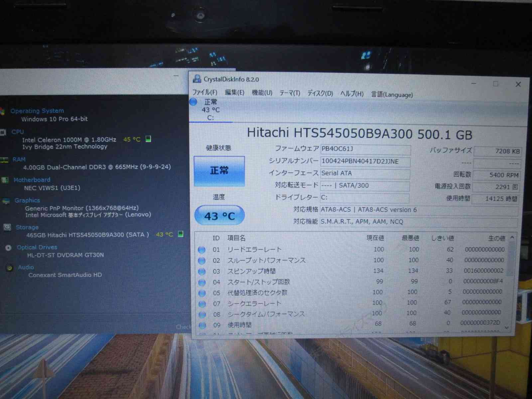The image size is (532, 399).
Task: Open the 編集(E) menu
Action: [x=234, y=92]
